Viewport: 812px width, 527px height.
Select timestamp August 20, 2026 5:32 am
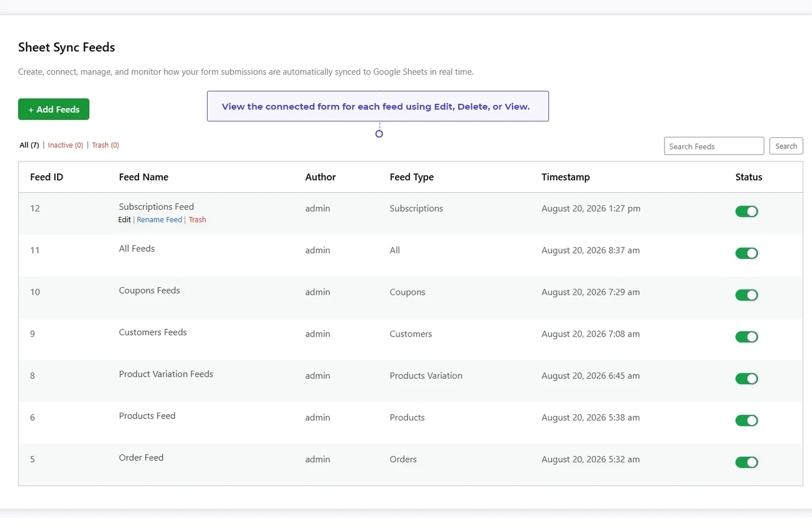pos(590,460)
